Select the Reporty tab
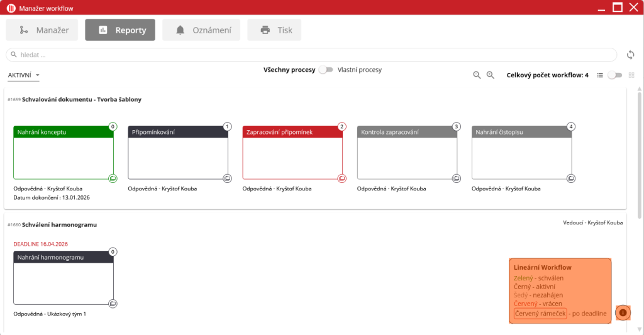644x335 pixels. coord(120,30)
